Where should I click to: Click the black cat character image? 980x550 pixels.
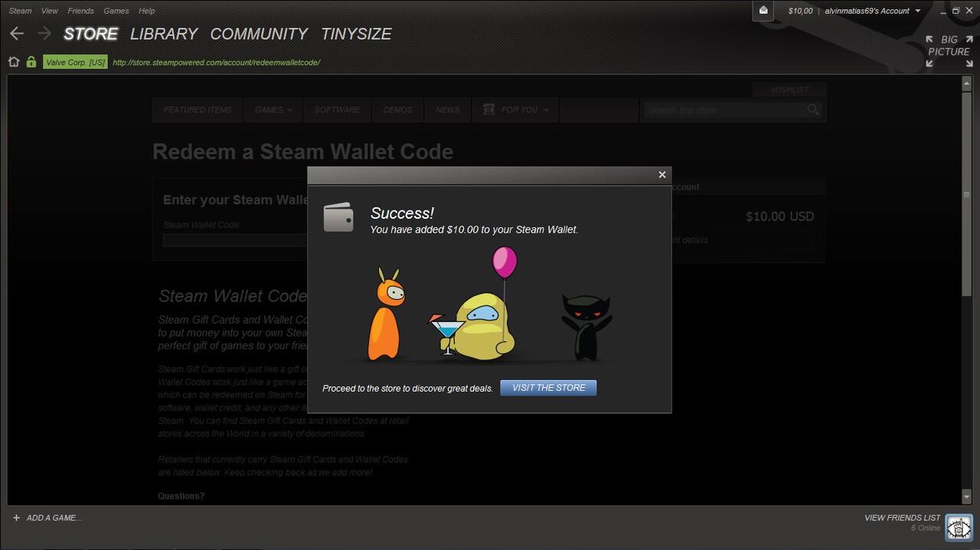(586, 327)
